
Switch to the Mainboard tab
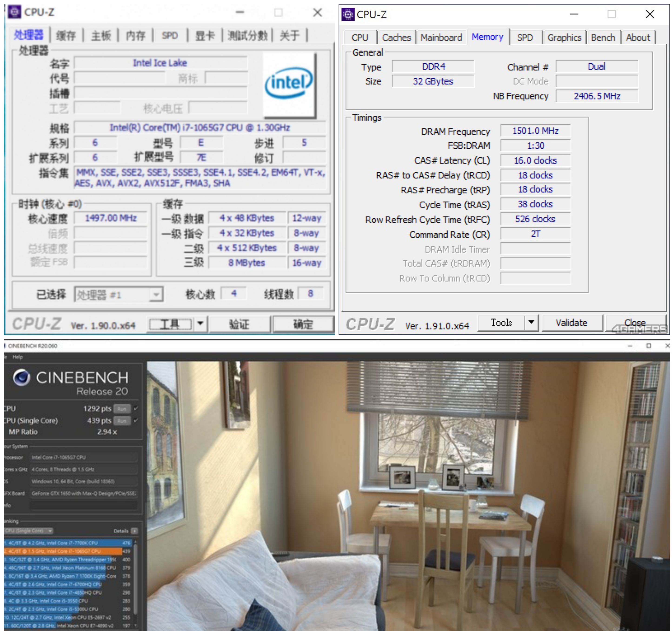[441, 37]
